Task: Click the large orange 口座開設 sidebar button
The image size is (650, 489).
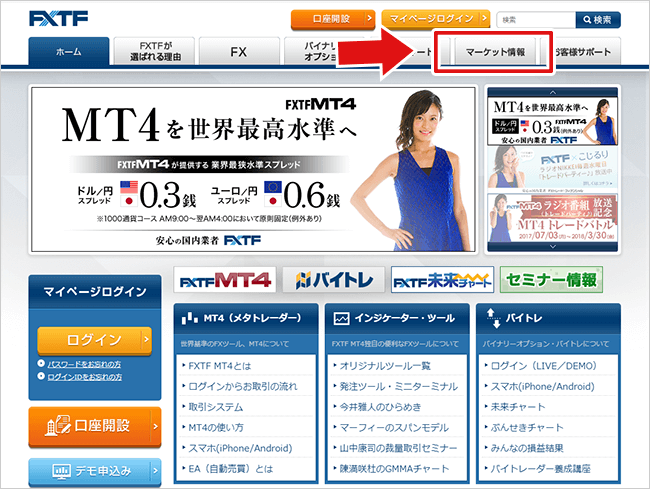Action: pyautogui.click(x=95, y=426)
